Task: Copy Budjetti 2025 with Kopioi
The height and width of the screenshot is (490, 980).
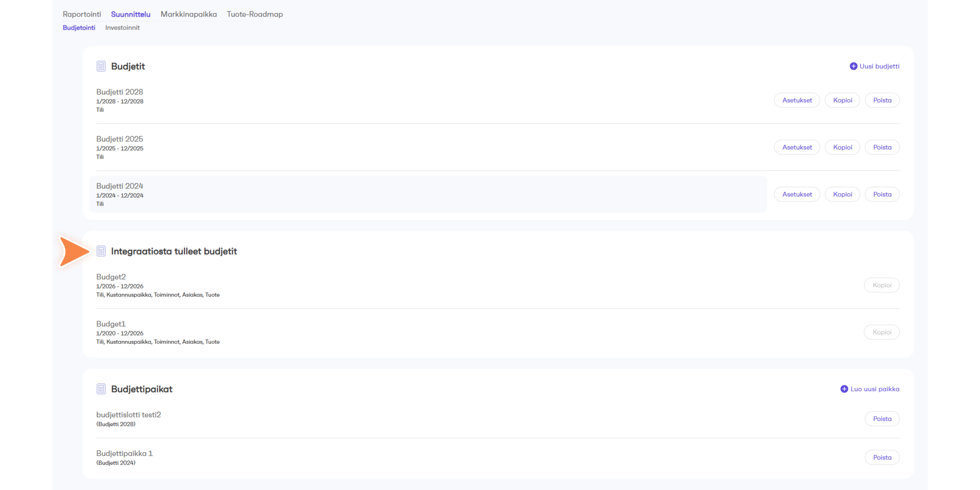Action: pos(843,147)
